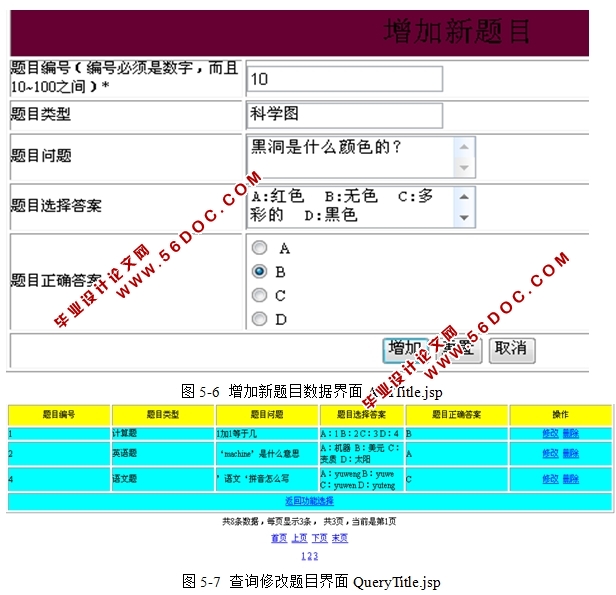Screen dimensions: 616x595
Task: Click down arrow of 题目选择答案 textarea scrollbar
Action: click(464, 218)
